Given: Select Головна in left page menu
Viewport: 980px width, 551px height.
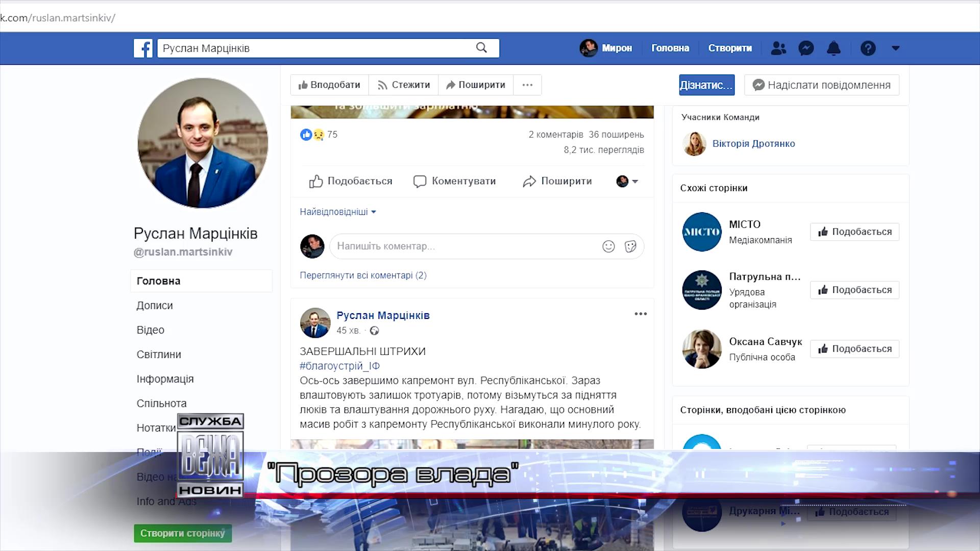Looking at the screenshot, I should 201,281.
